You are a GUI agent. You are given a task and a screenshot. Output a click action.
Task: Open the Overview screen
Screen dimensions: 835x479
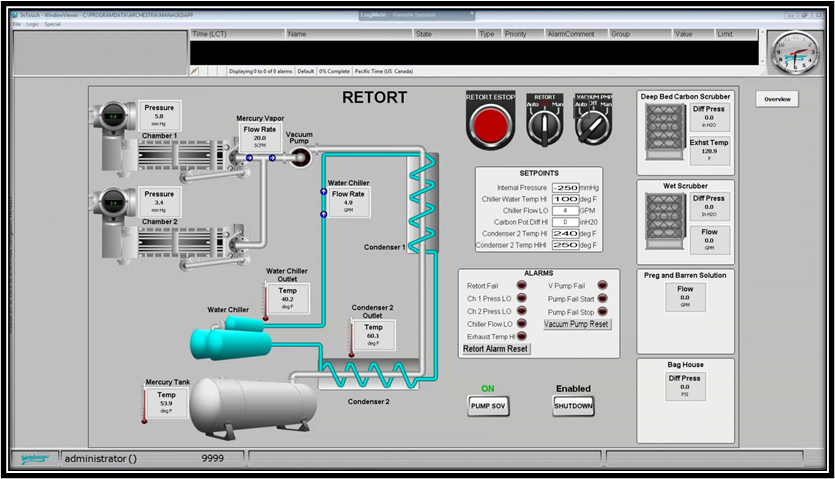click(x=777, y=99)
